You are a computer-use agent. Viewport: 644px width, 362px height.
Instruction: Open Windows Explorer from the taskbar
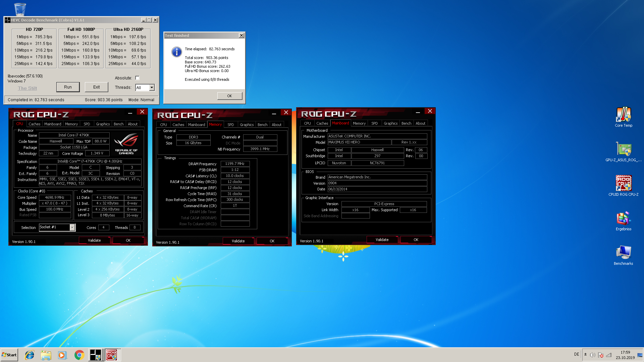(x=46, y=355)
